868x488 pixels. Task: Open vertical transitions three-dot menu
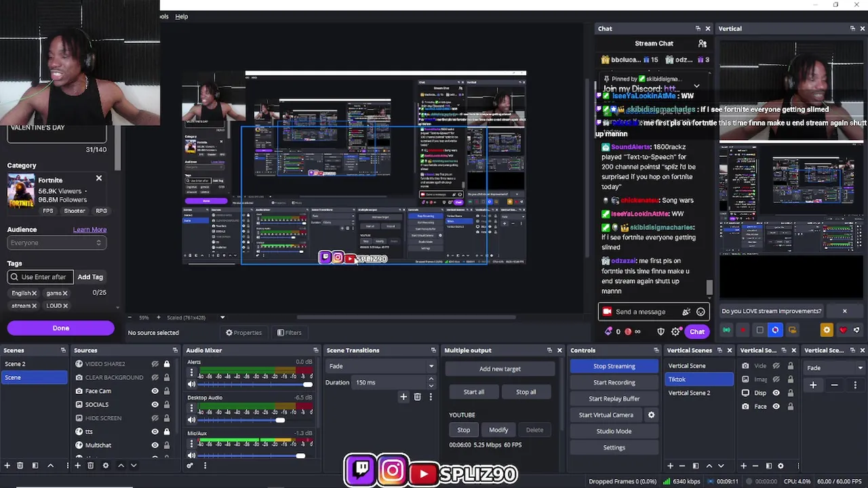(856, 385)
